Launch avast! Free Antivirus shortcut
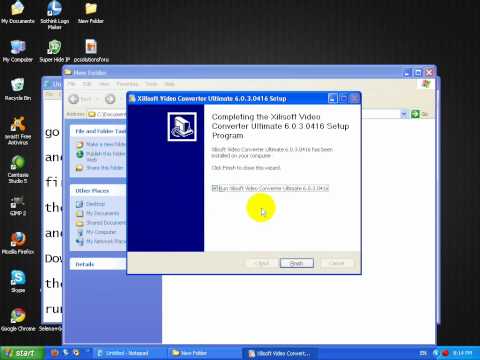 point(18,131)
